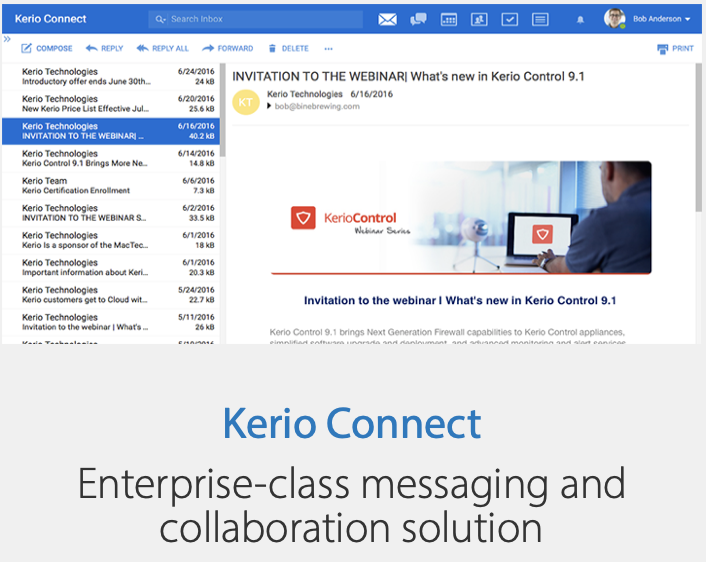
Task: Click the notifications bell icon
Action: click(x=580, y=19)
